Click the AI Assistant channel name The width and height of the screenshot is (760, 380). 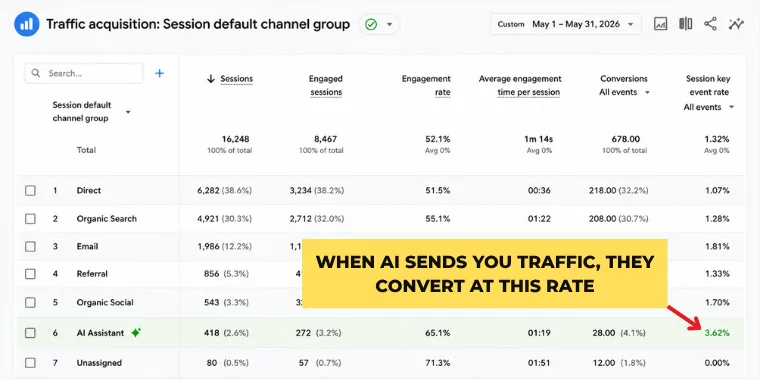click(100, 333)
